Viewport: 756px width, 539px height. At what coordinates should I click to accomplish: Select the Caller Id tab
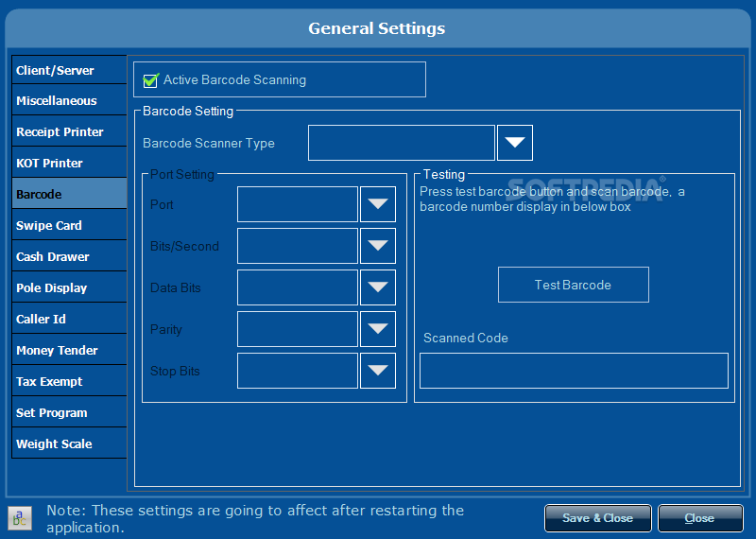coord(69,319)
